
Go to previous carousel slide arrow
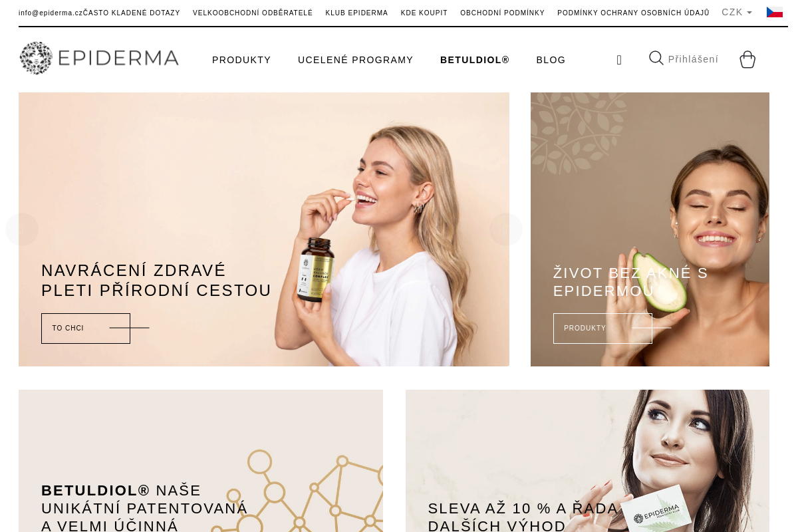pyautogui.click(x=22, y=229)
